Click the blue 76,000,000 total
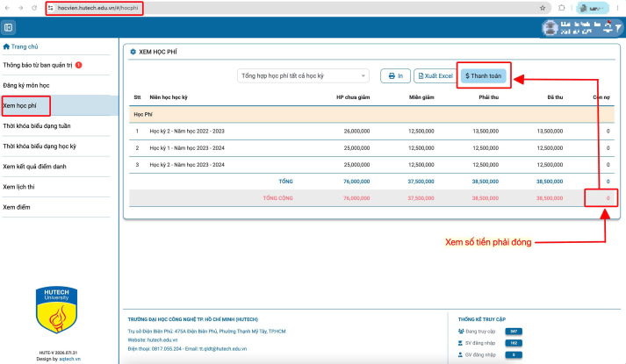626x364 pixels. pos(356,182)
